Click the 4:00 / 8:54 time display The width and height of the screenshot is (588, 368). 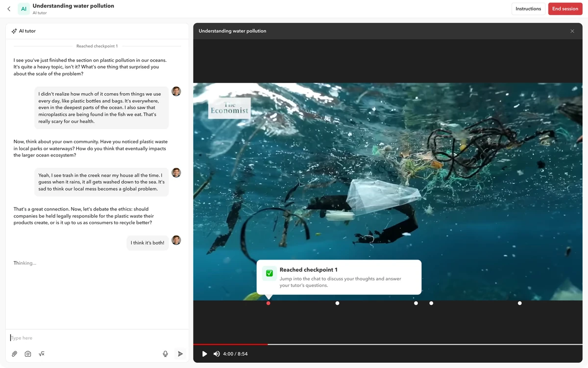[235, 354]
